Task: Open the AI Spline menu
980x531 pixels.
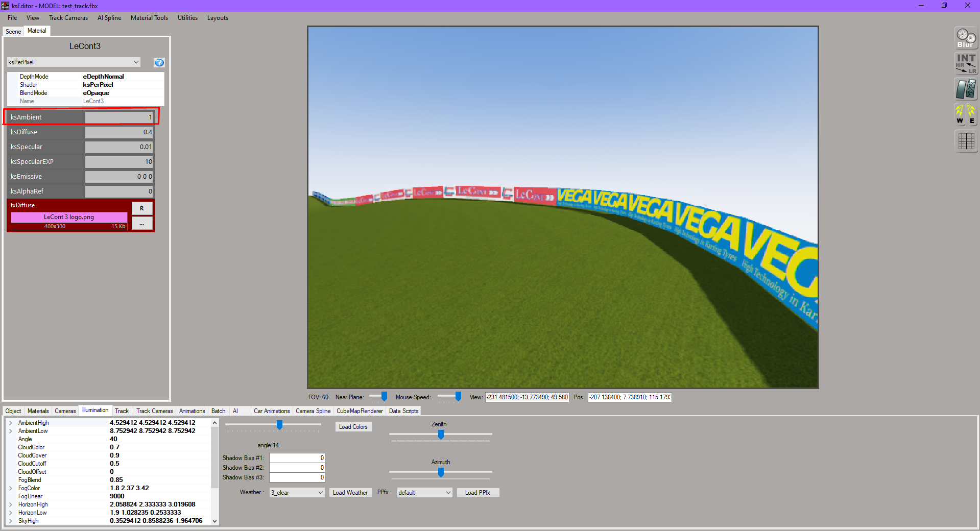Action: (109, 18)
